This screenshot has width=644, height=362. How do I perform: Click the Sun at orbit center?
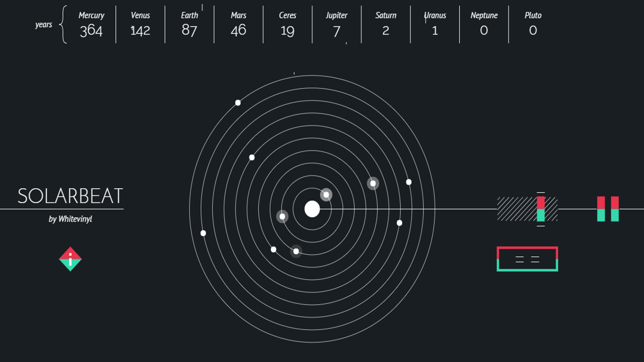pos(312,209)
